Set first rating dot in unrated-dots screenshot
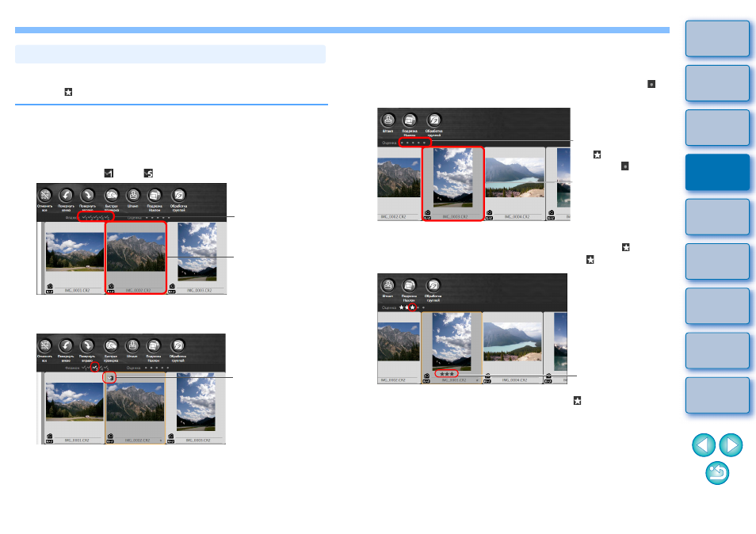Viewport: 756px width, 534px height. click(x=402, y=143)
